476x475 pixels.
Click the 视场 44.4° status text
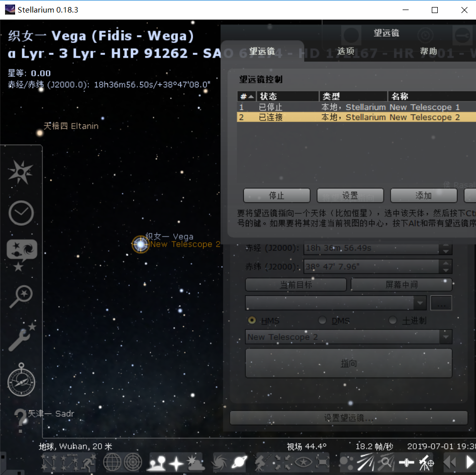(307, 446)
